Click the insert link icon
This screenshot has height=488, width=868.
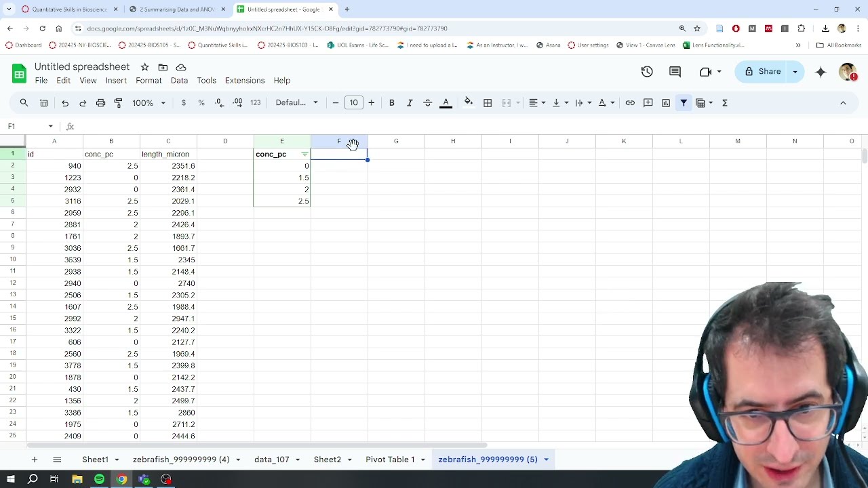(x=630, y=103)
